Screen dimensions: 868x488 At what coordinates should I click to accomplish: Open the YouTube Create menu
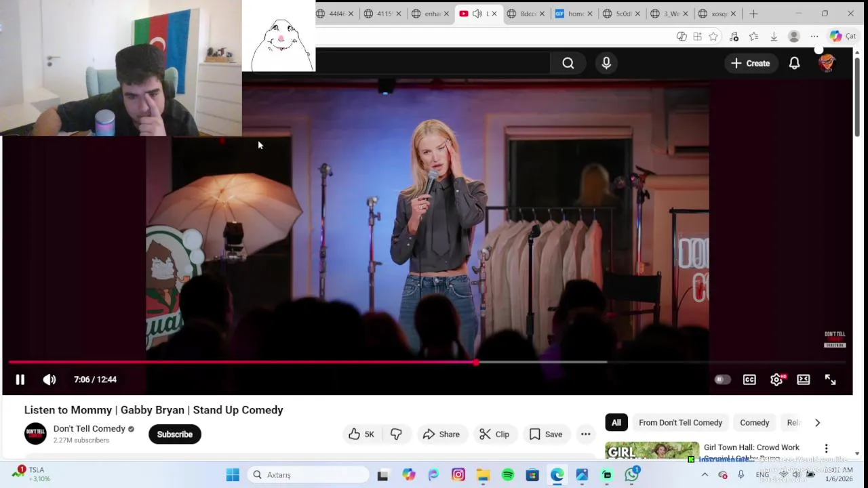click(x=750, y=63)
